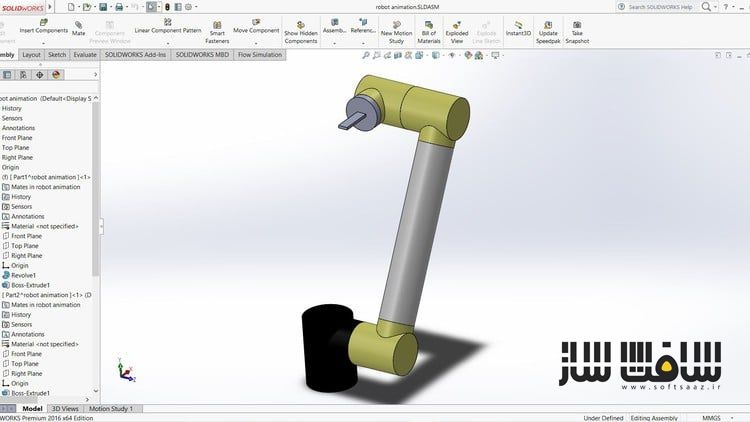
Task: Click Show Hidden Components
Action: pos(301,33)
